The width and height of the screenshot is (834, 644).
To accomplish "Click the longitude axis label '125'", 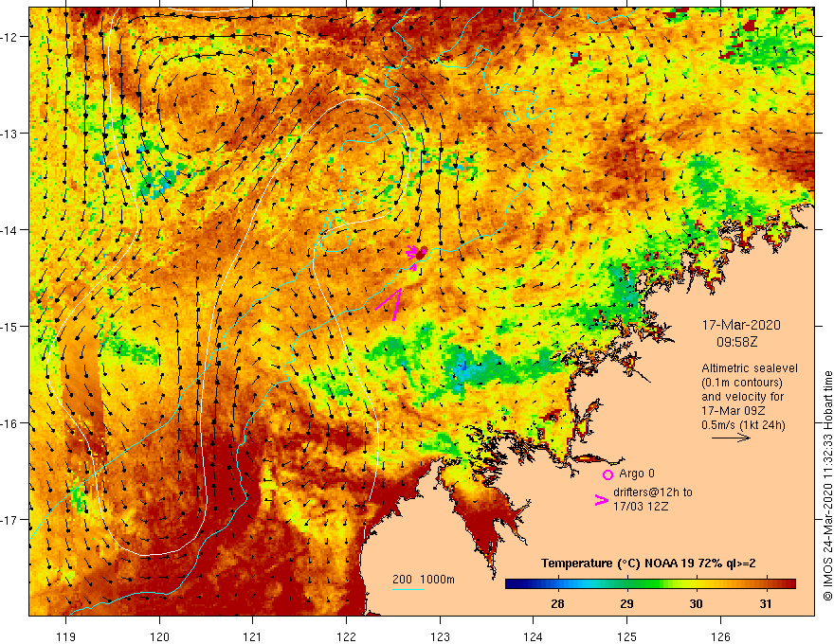I will (627, 636).
